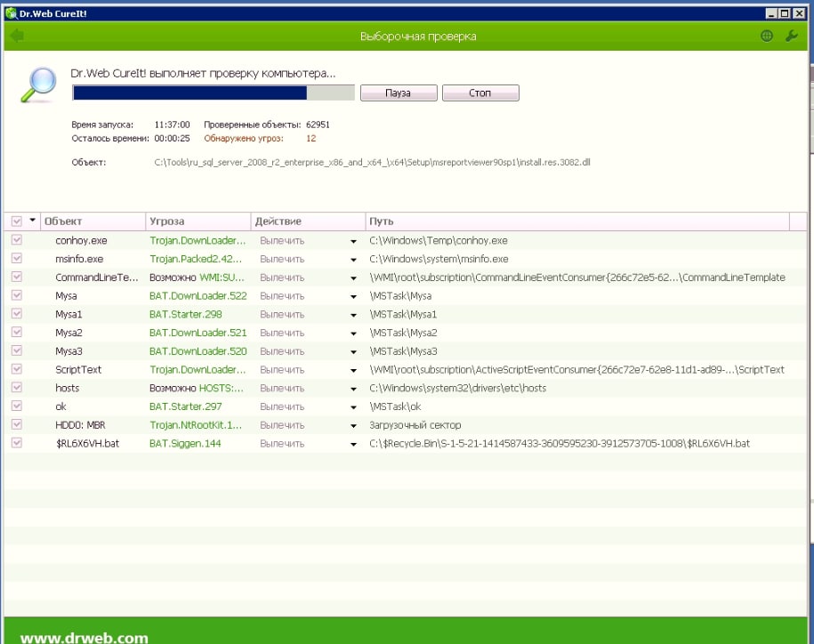Select threat Trojan.NtRootKit.1...
The width and height of the screenshot is (814, 644).
click(196, 425)
